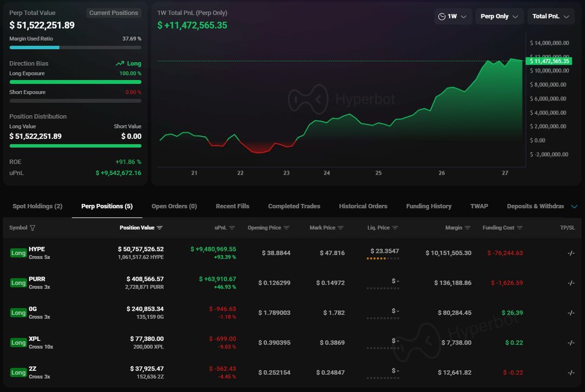This screenshot has width=585, height=392.
Task: Click the Margin column sort icon
Action: (468, 228)
